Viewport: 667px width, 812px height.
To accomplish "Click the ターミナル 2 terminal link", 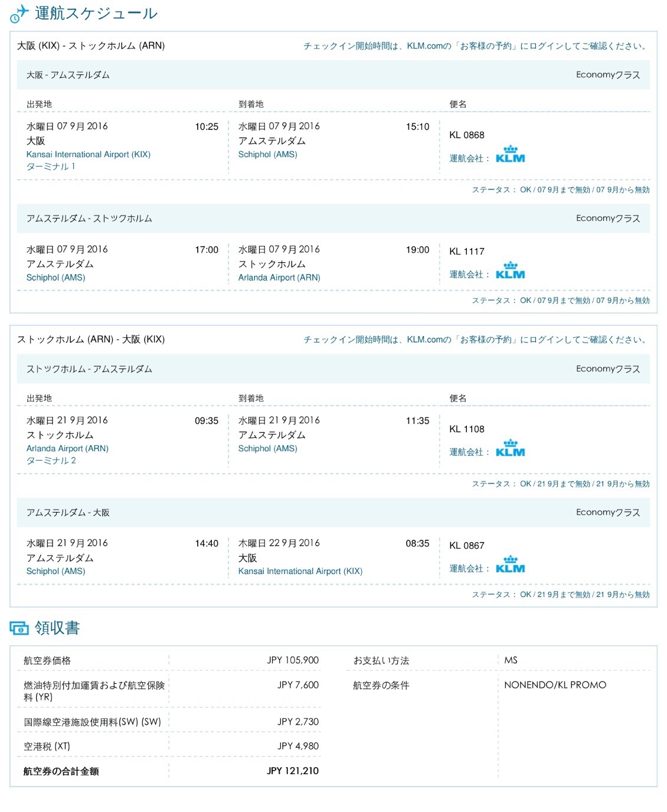I will pos(51,461).
